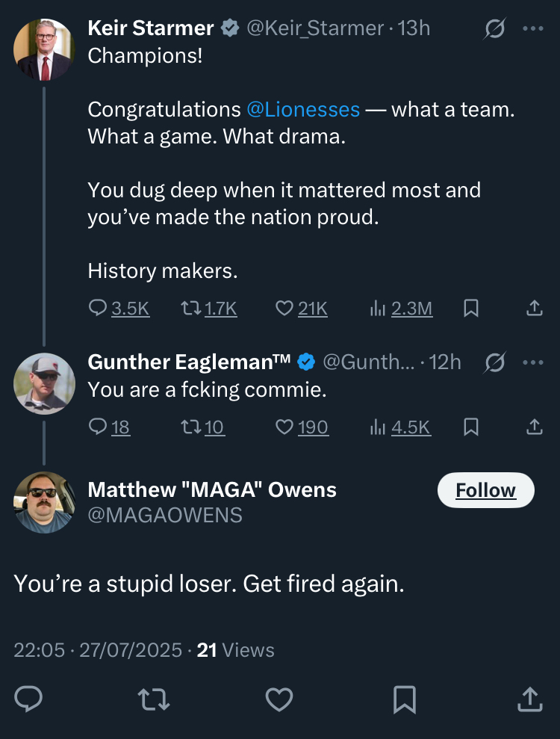Share the Matthew Owens main tweet

point(529,699)
